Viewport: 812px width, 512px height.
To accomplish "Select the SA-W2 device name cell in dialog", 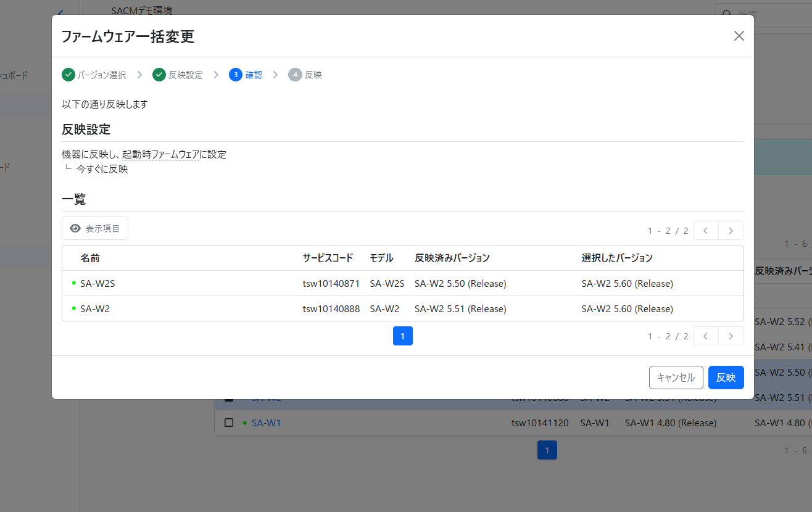I will coord(95,308).
